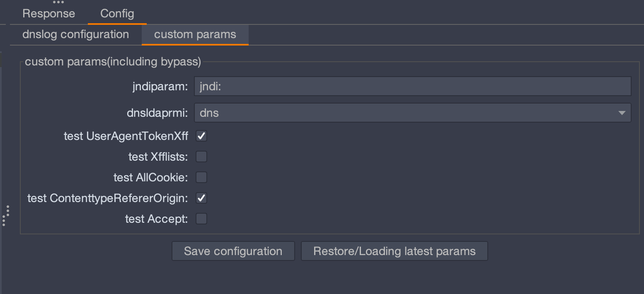
Task: Click the horizontal ellipsis handle above Response
Action: (x=58, y=2)
